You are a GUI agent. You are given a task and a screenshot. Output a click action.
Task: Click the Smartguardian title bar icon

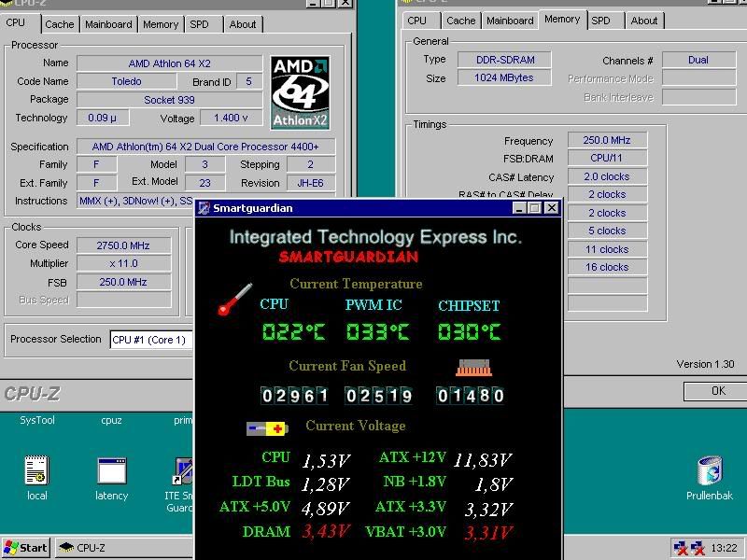pyautogui.click(x=204, y=208)
